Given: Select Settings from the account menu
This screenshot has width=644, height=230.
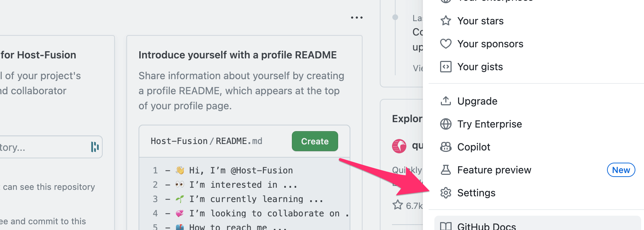Looking at the screenshot, I should point(476,193).
